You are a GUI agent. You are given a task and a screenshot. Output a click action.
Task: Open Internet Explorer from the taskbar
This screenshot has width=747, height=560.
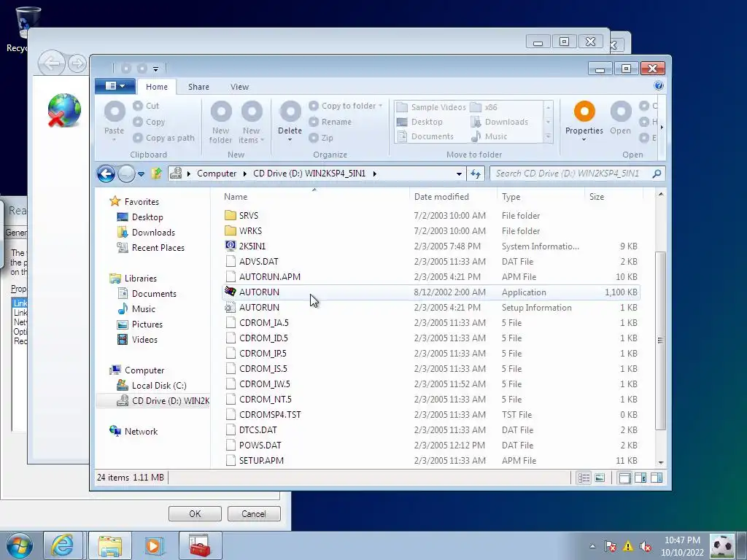tap(63, 545)
